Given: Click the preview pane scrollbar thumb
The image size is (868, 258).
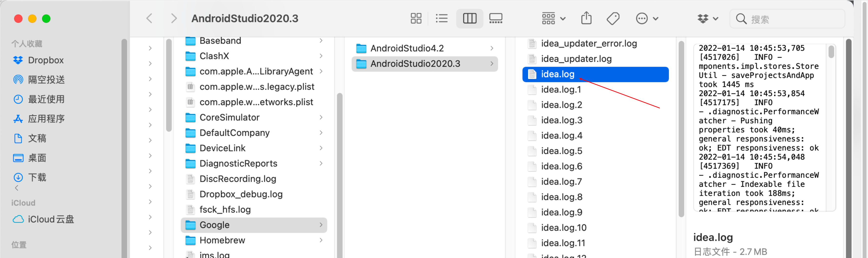Looking at the screenshot, I should click(x=831, y=52).
